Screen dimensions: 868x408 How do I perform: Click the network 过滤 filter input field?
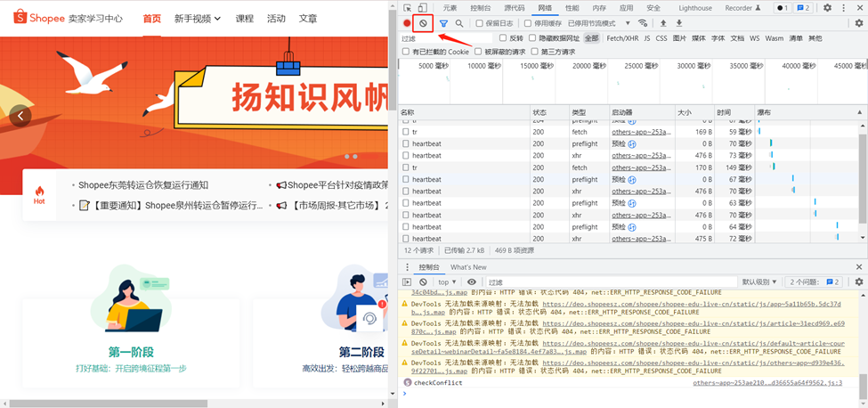coord(446,38)
